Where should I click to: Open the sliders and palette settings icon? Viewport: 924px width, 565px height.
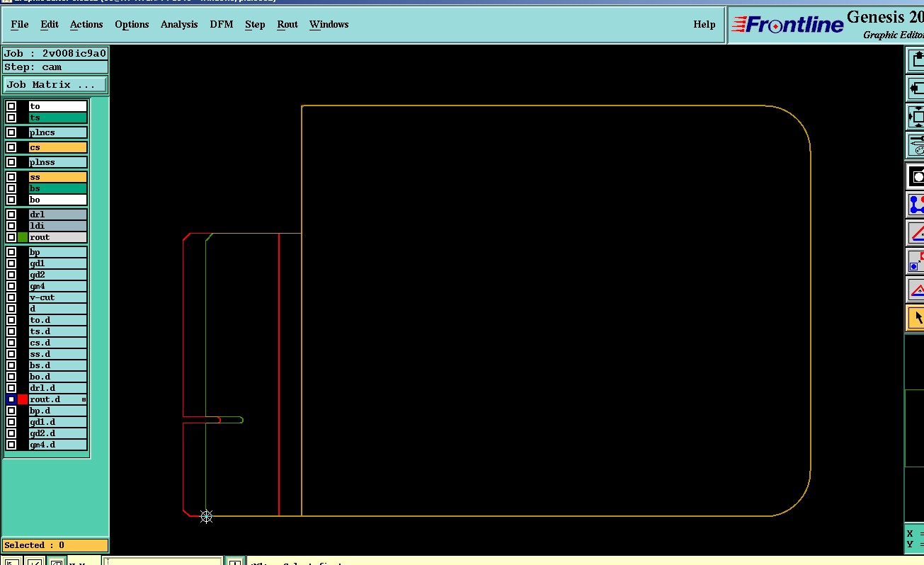(x=917, y=146)
